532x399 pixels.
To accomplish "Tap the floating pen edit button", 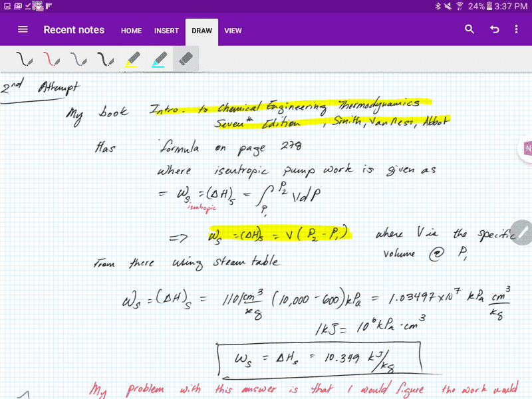I will pyautogui.click(x=522, y=232).
